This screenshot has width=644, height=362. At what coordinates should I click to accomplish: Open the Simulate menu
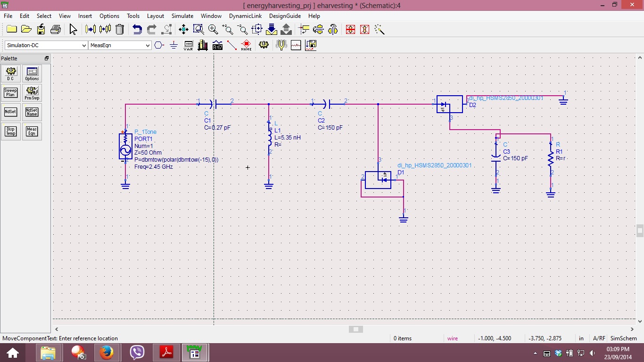coord(182,16)
